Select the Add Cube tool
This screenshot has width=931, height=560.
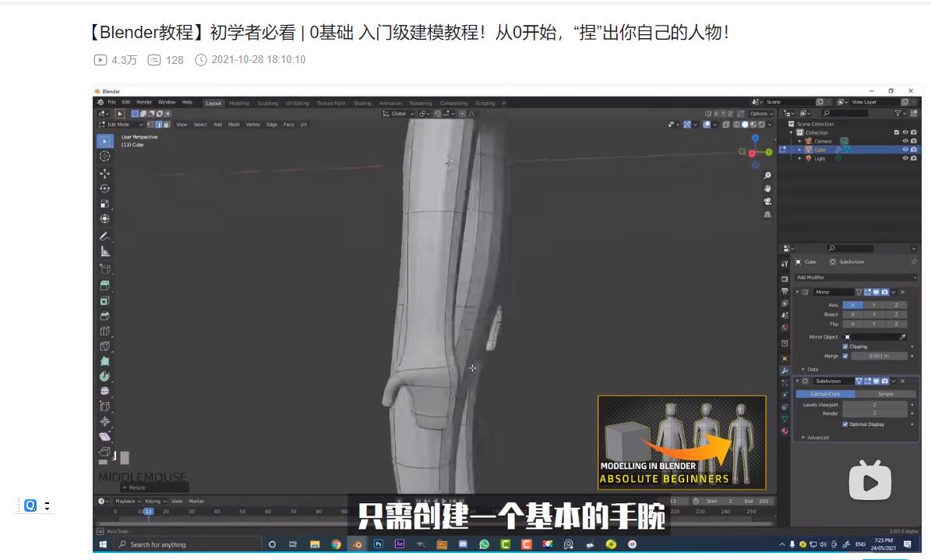104,269
